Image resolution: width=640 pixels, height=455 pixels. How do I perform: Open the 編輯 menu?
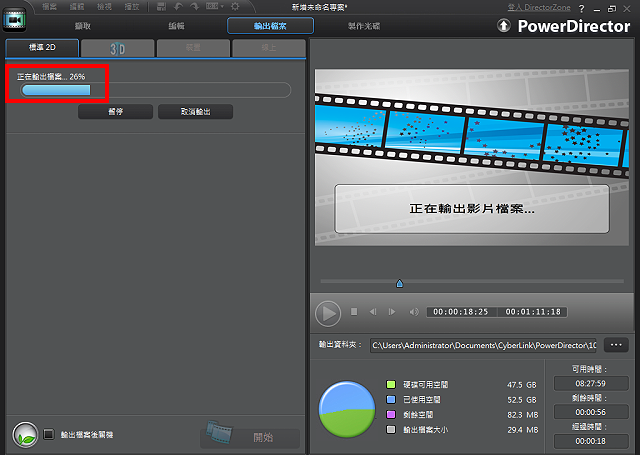click(77, 7)
